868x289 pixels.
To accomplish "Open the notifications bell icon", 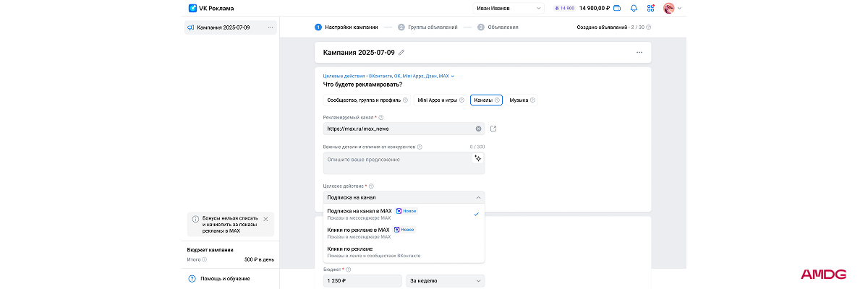I will click(x=634, y=9).
